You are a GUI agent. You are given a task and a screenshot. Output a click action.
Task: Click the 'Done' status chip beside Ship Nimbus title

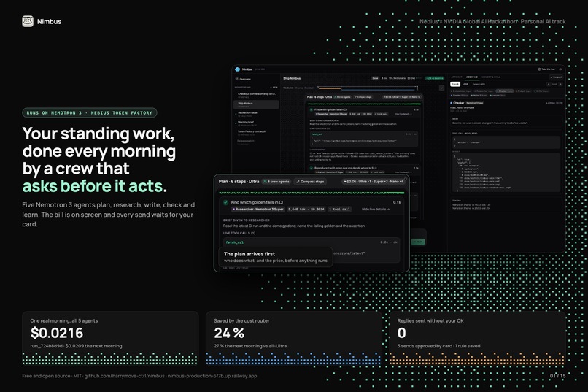coord(376,78)
